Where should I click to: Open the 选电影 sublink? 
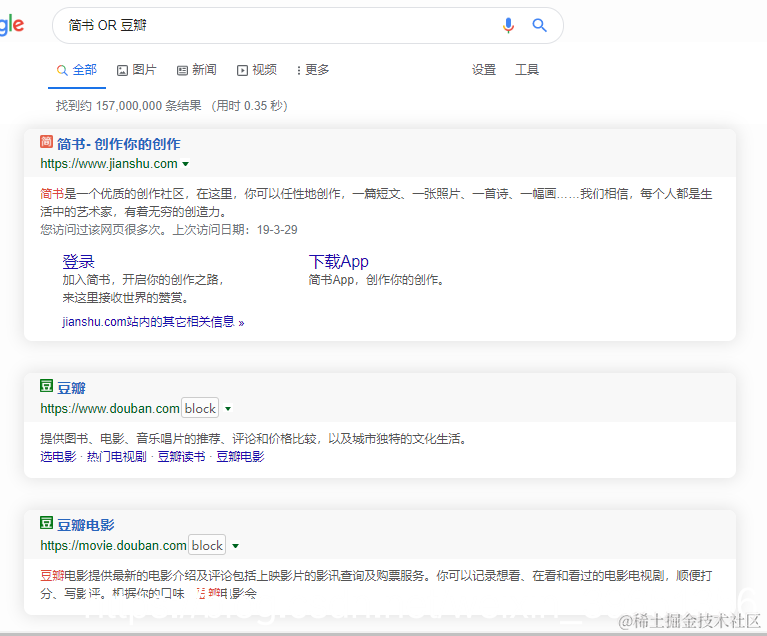coord(58,457)
